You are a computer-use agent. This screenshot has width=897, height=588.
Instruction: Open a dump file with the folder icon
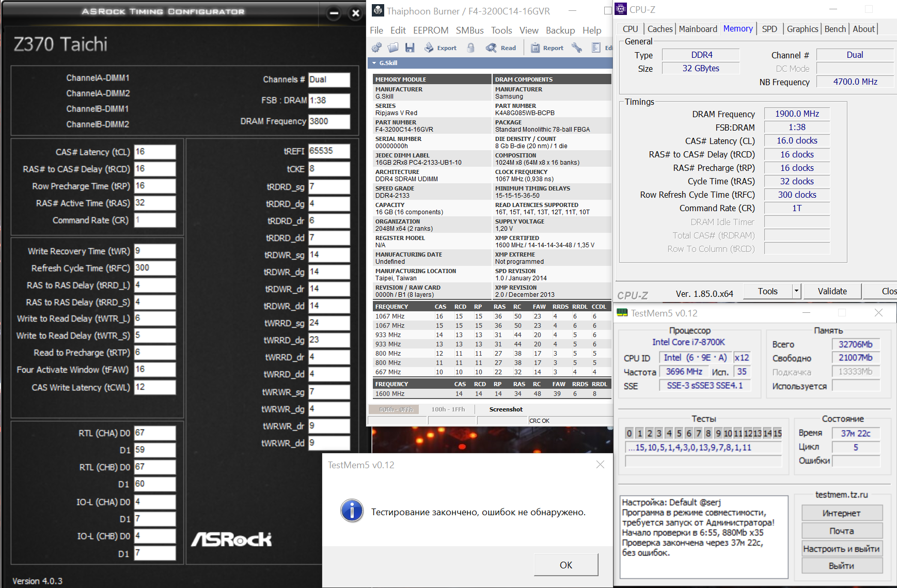tap(393, 48)
